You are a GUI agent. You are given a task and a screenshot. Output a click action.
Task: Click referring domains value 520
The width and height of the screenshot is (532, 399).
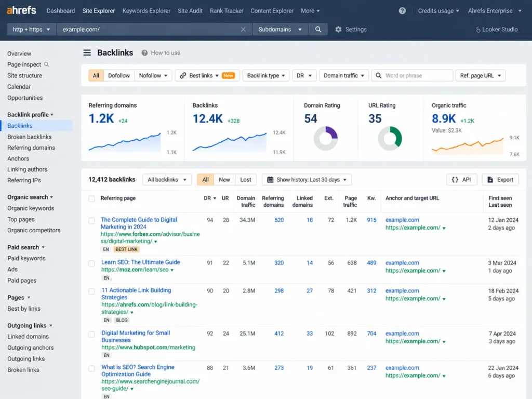(279, 220)
